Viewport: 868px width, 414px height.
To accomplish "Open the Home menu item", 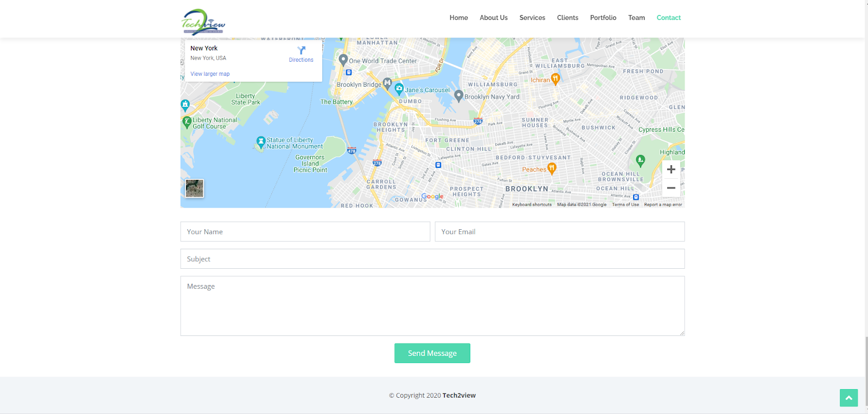I will 458,18.
